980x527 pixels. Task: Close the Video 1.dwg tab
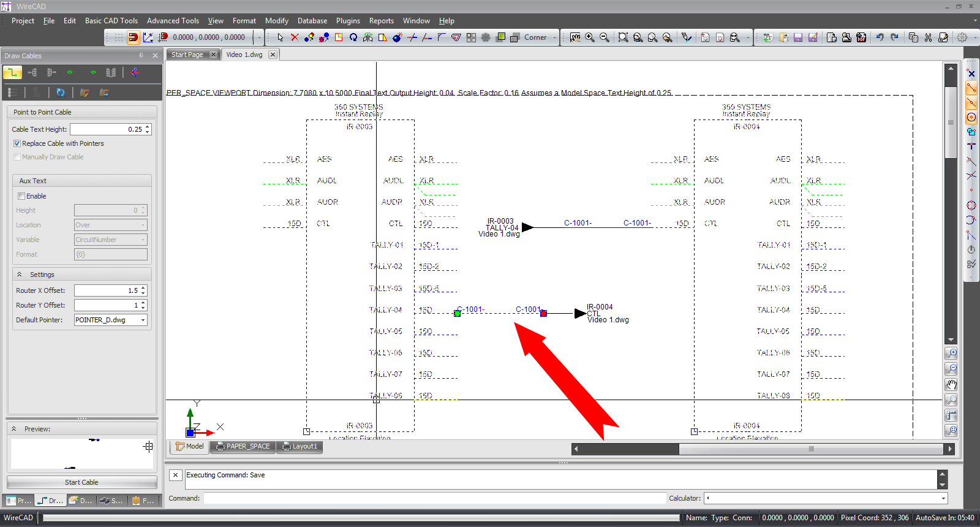click(x=273, y=55)
